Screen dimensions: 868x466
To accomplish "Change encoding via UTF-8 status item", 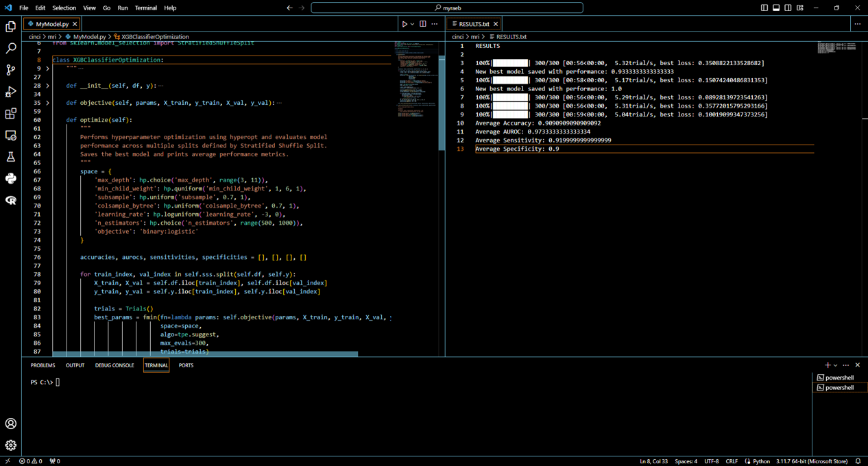I will 712,461.
